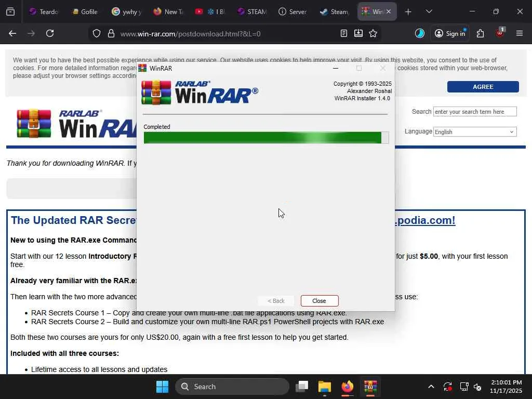Open the Language dropdown set to English

point(475,131)
